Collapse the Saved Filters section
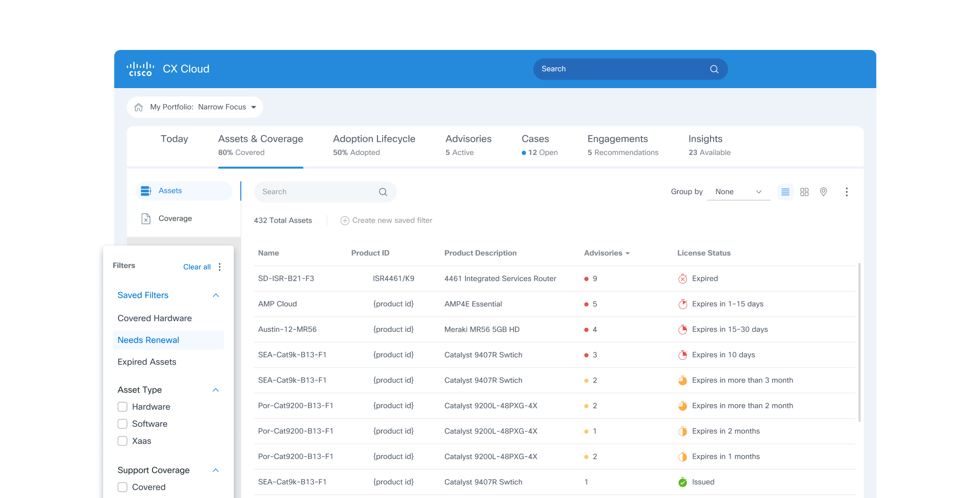Screen dimensions: 980x498 pos(216,295)
